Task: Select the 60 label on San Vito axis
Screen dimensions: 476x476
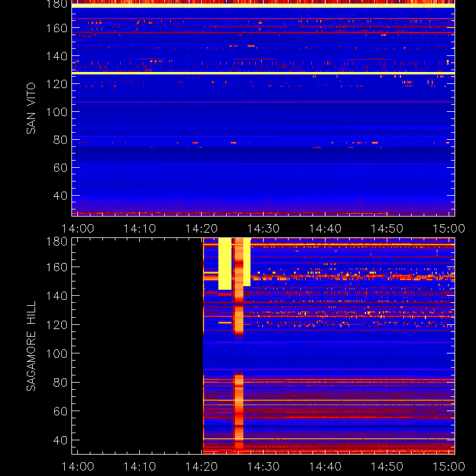Action: [60, 168]
